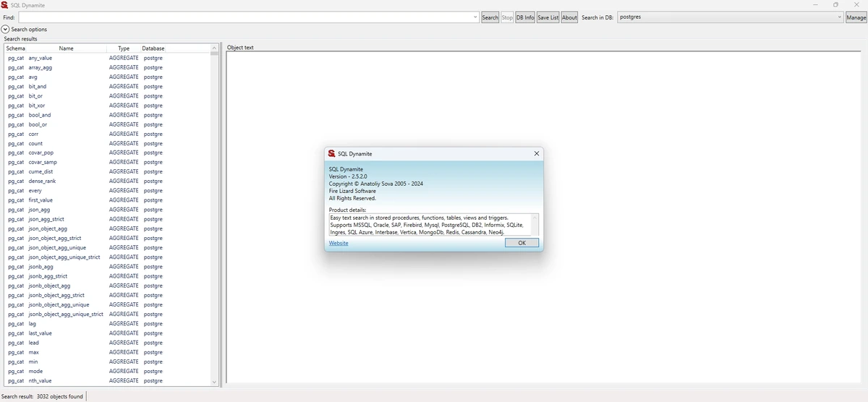
Task: Click the results list scrollbar down arrow
Action: 214,382
